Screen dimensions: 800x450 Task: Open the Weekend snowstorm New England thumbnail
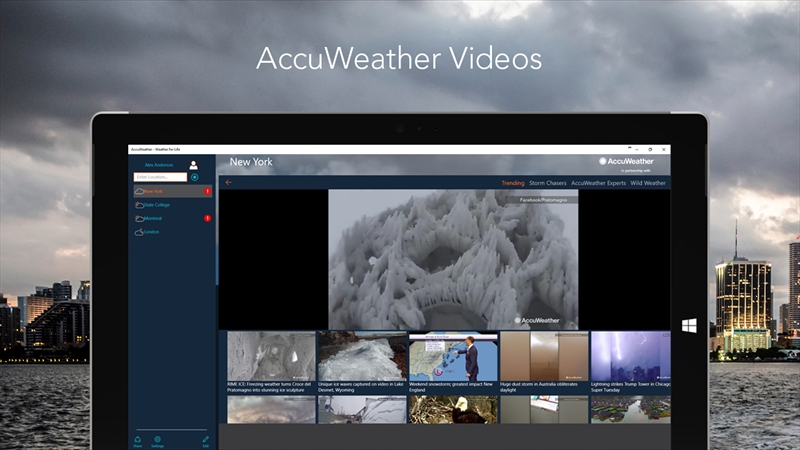click(x=453, y=356)
